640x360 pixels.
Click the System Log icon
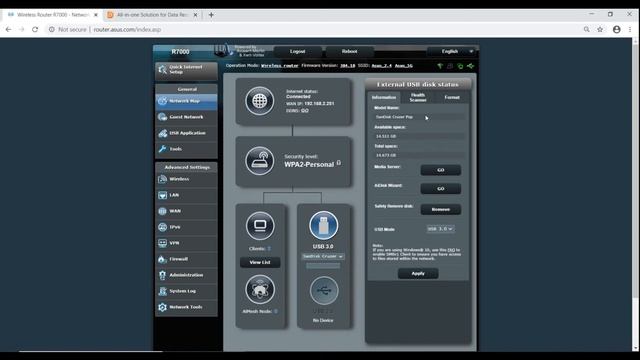(162, 291)
